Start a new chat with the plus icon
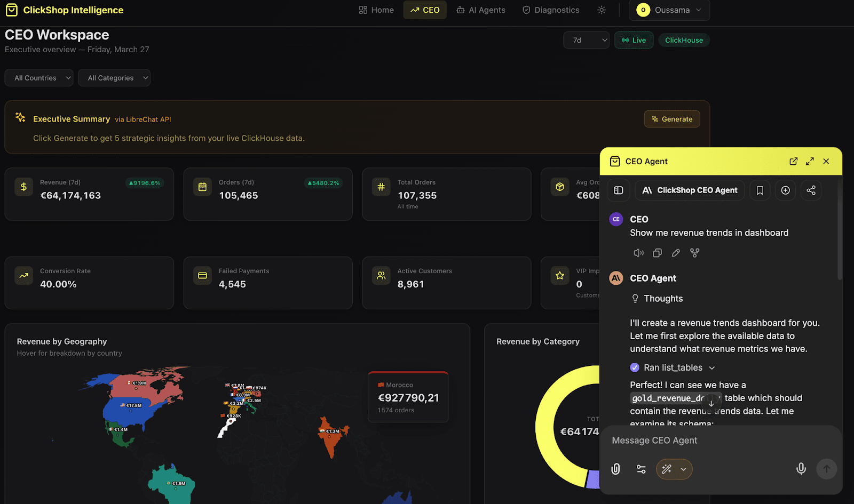Viewport: 854px width, 504px height. [785, 190]
